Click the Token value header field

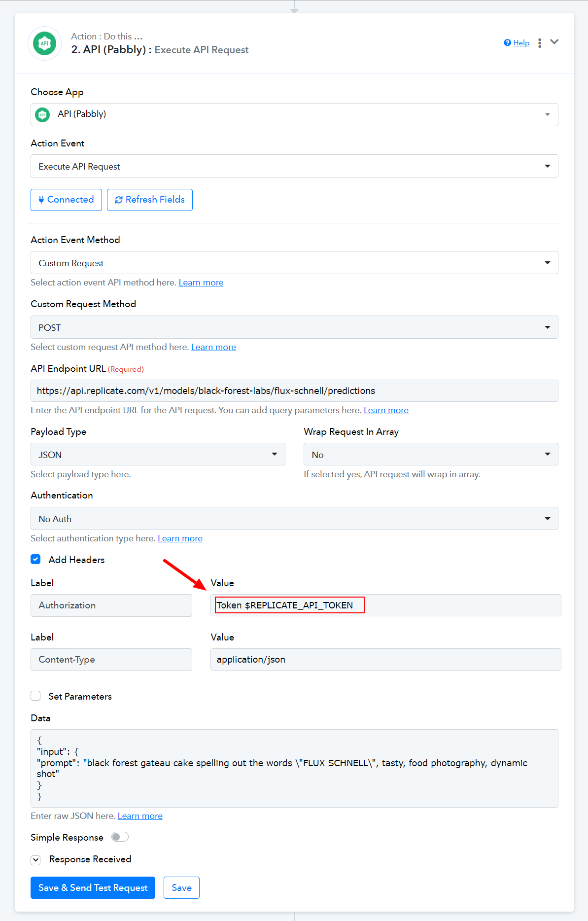point(386,605)
